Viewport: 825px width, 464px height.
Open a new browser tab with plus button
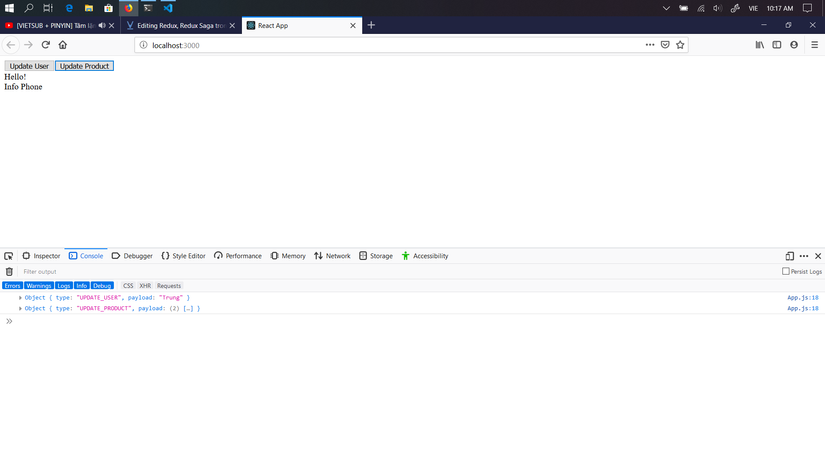(x=371, y=25)
